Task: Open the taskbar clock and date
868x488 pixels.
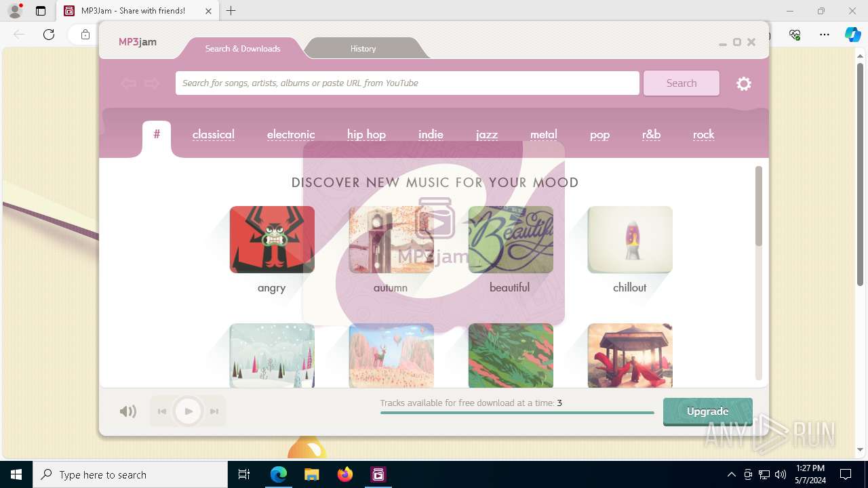Action: tap(810, 474)
